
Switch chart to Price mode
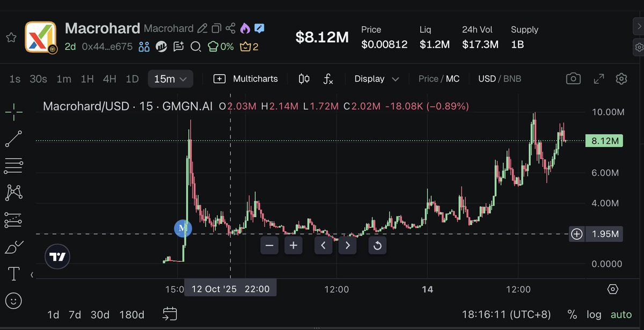click(428, 79)
